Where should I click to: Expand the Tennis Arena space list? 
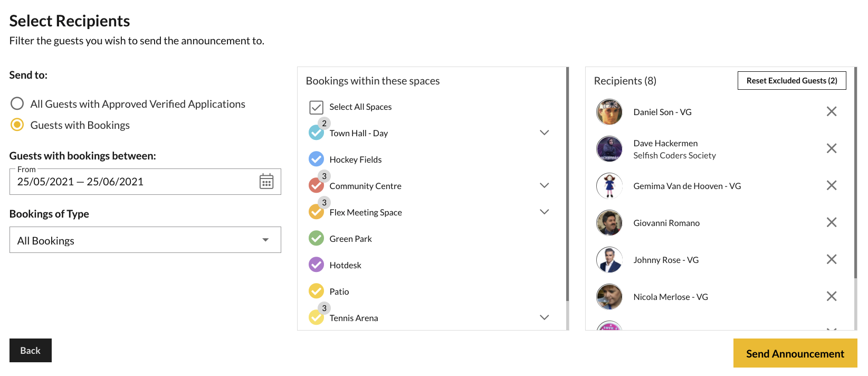[545, 317]
